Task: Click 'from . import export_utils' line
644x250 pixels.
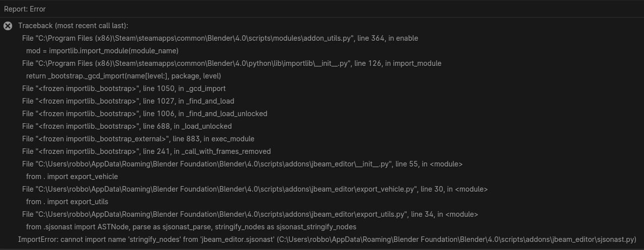Action: 67,202
